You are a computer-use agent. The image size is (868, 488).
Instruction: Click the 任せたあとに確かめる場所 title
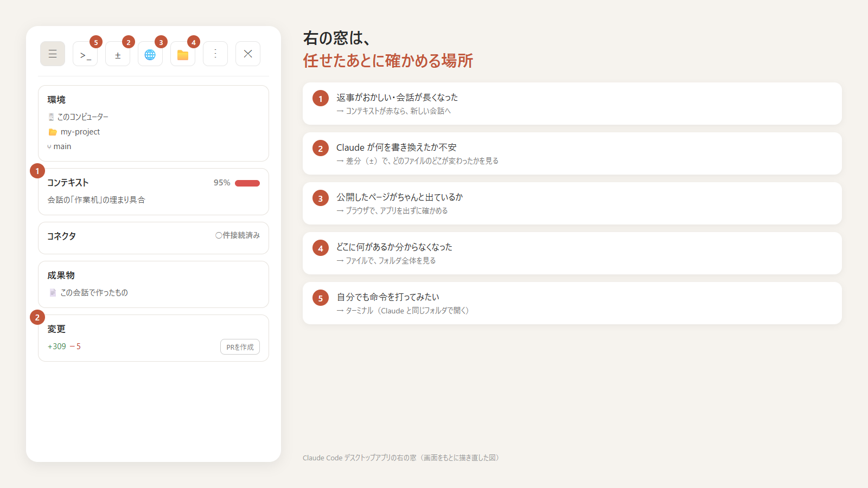pyautogui.click(x=388, y=61)
